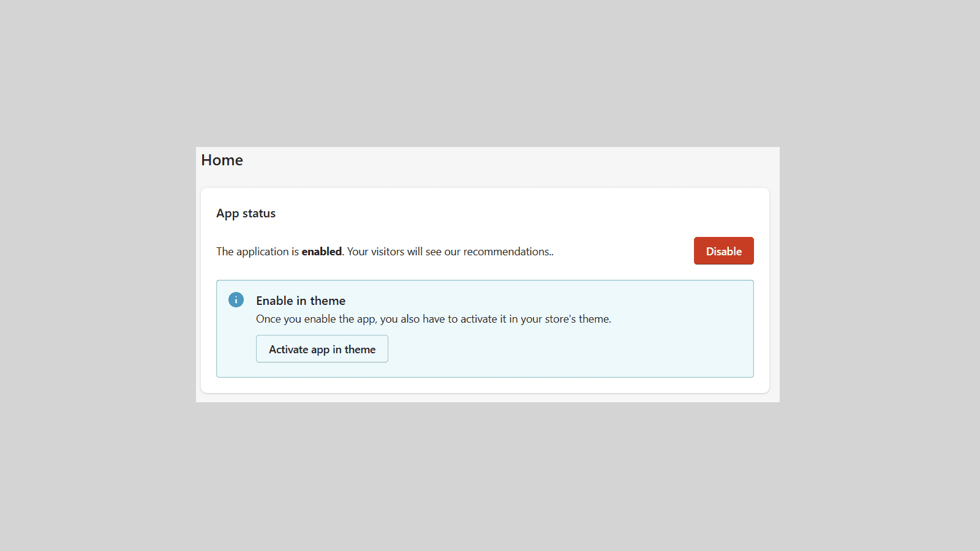Click the blue info circle icon

point(236,300)
